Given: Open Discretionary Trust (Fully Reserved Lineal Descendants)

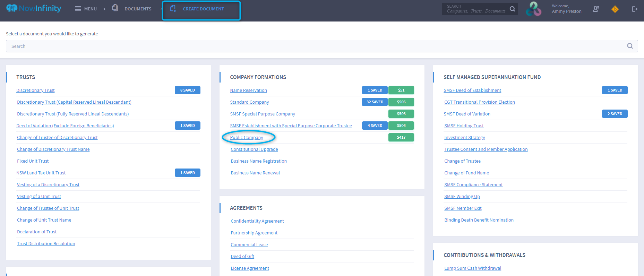Looking at the screenshot, I should coord(73,114).
